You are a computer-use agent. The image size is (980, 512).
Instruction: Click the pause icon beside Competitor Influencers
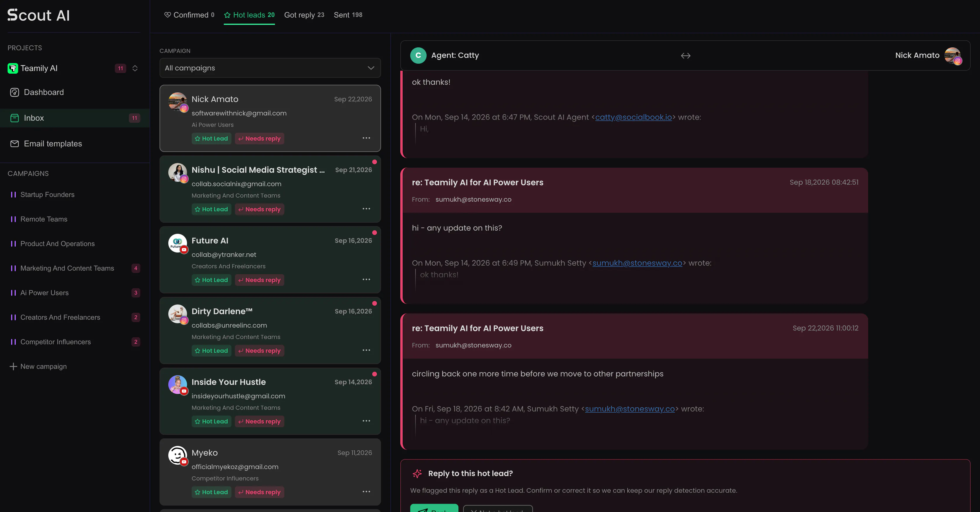(x=13, y=342)
